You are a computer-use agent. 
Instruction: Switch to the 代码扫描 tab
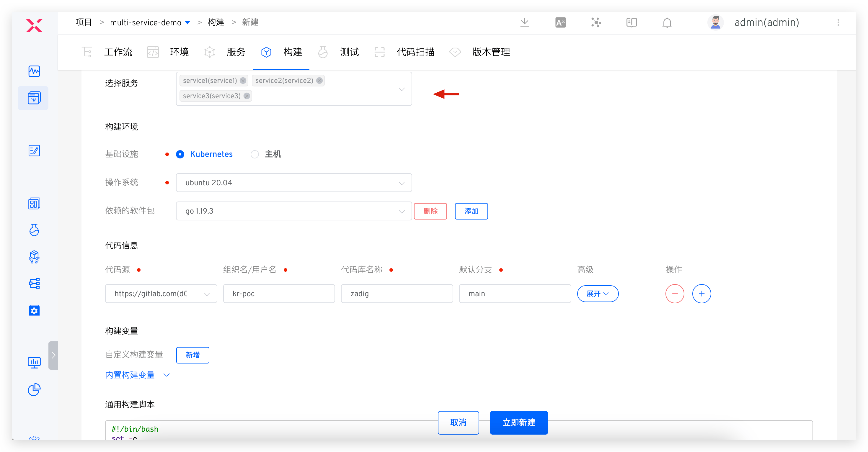coord(404,52)
